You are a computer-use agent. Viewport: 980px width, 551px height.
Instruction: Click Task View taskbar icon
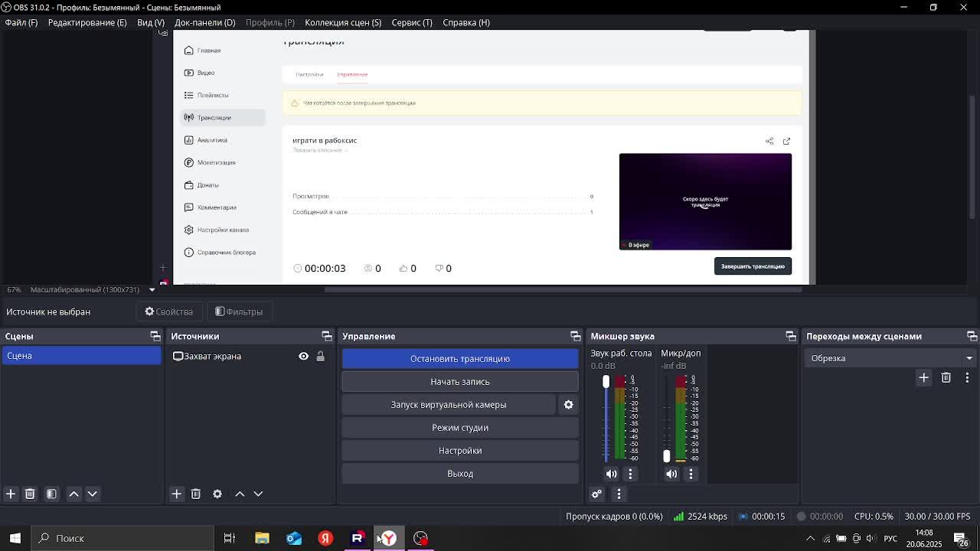pyautogui.click(x=229, y=538)
